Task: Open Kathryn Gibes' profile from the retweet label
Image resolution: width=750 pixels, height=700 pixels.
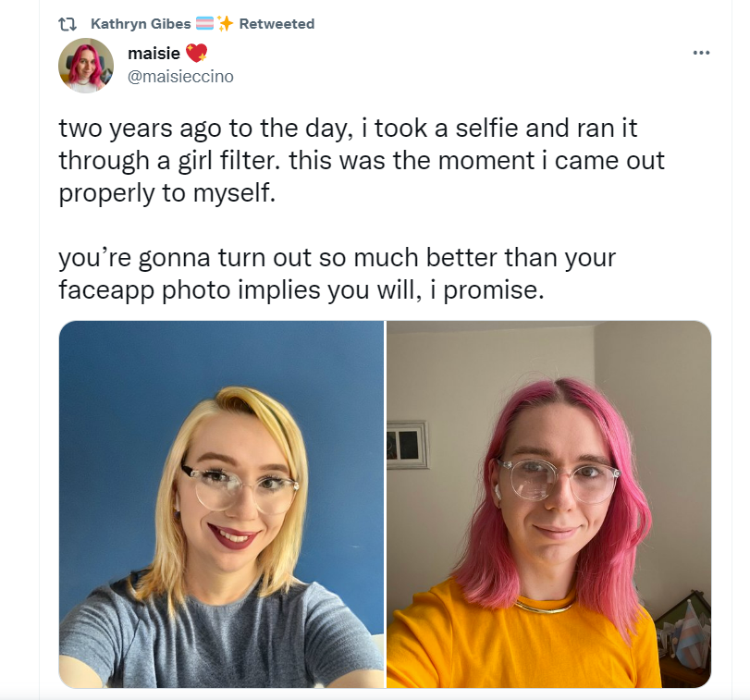Action: 141,23
